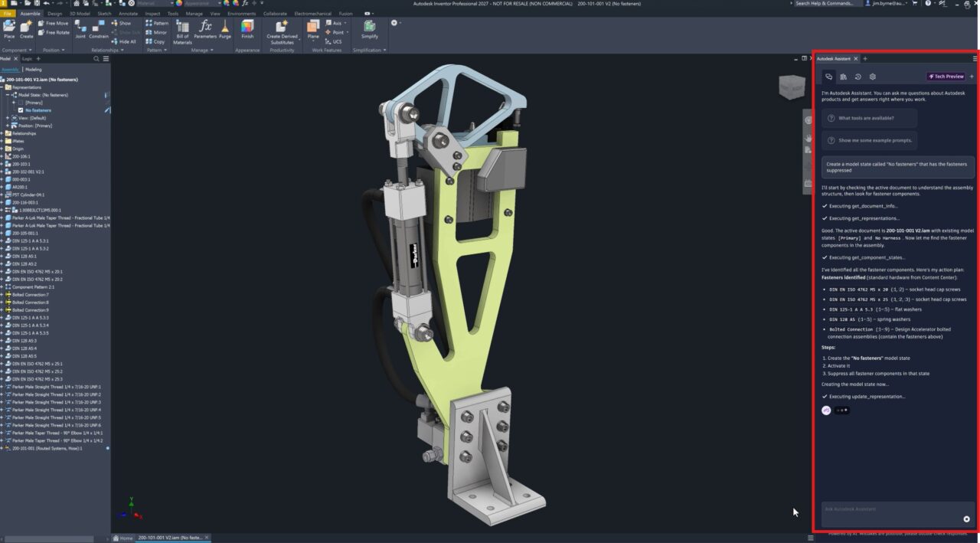Open the Joint tool
This screenshot has width=980, height=543.
81,28
